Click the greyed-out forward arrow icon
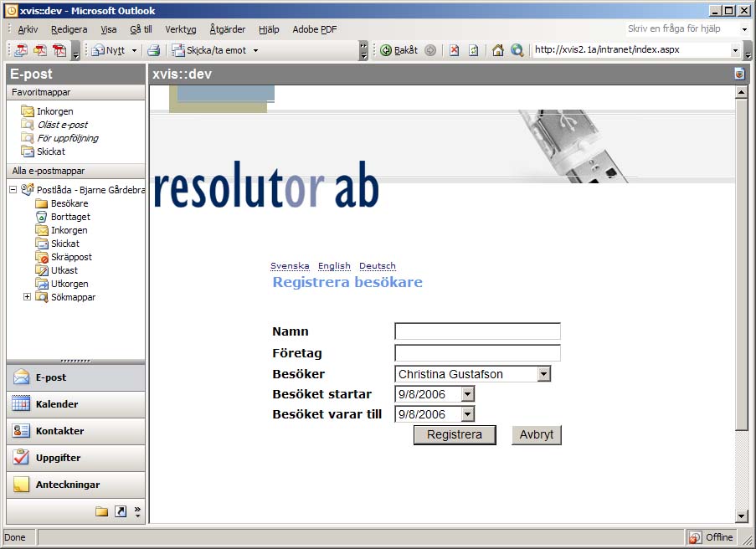 [430, 50]
